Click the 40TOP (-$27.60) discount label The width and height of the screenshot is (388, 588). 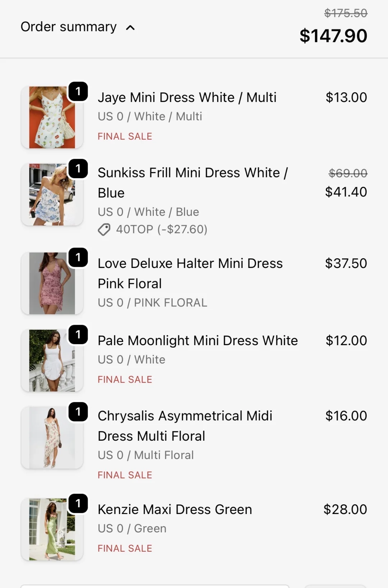[x=162, y=229]
